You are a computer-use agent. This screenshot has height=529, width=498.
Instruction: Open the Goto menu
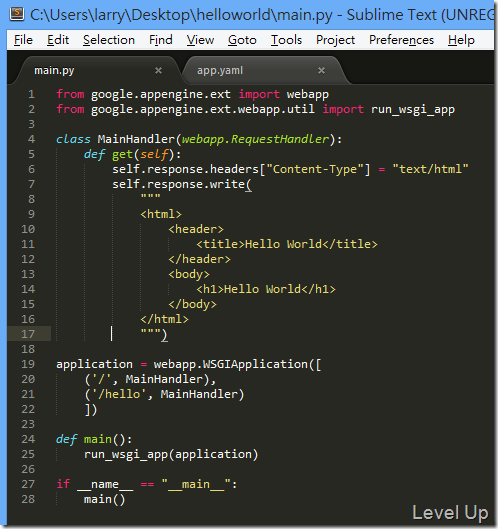click(242, 40)
